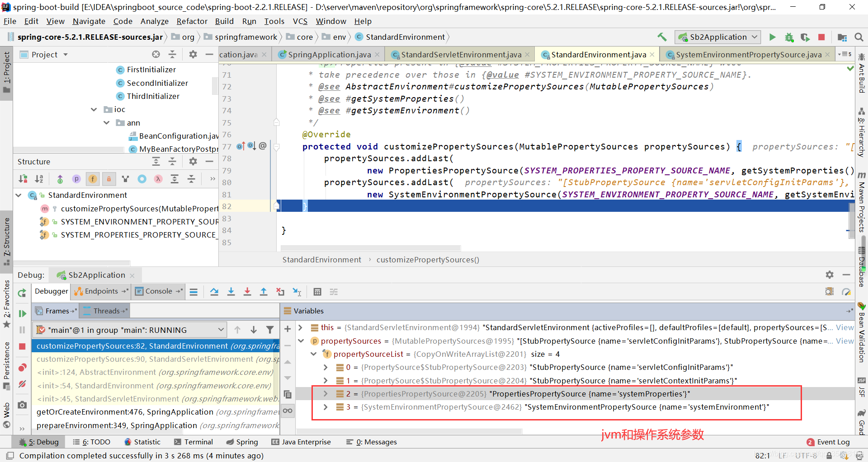
Task: Click View link for propertySources variable
Action: coord(844,341)
